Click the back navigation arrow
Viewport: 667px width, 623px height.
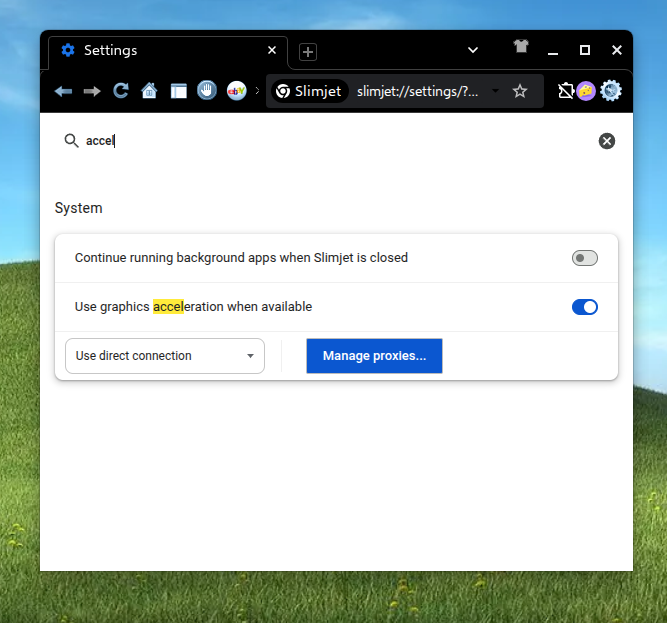click(63, 91)
